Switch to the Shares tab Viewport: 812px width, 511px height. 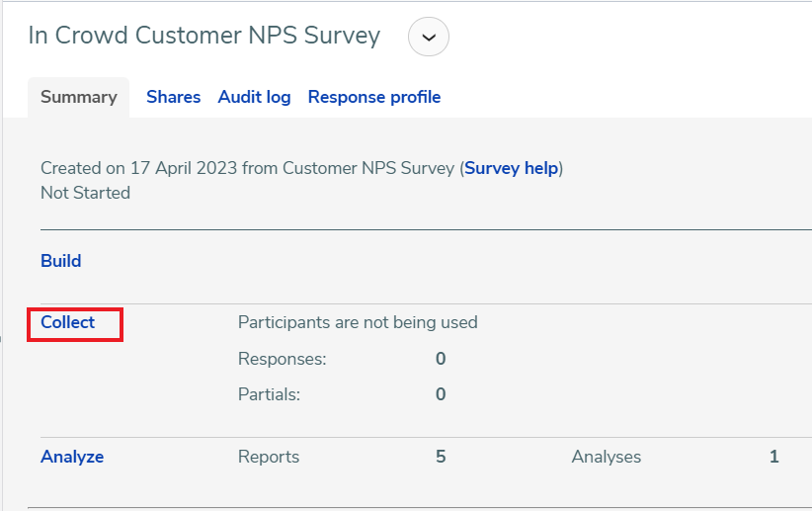(174, 97)
